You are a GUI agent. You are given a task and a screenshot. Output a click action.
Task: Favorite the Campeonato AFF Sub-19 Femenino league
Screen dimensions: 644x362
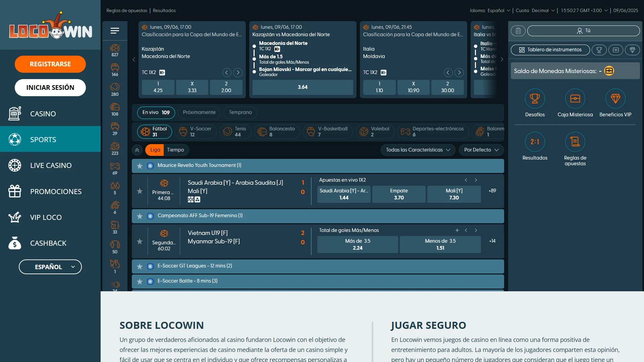[x=140, y=216]
